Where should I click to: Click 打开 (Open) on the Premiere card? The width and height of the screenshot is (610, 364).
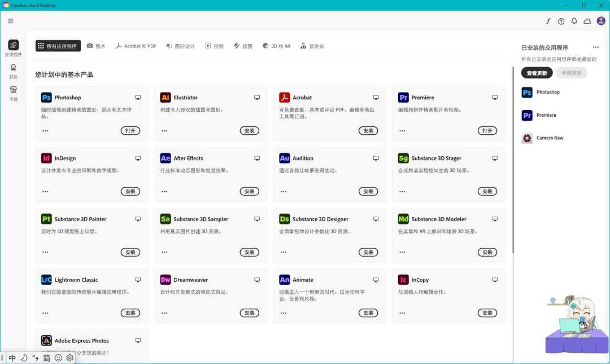487,131
